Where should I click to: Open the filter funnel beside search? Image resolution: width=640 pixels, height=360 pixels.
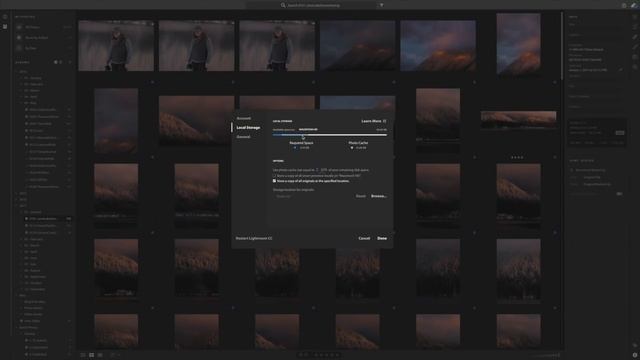click(x=382, y=5)
